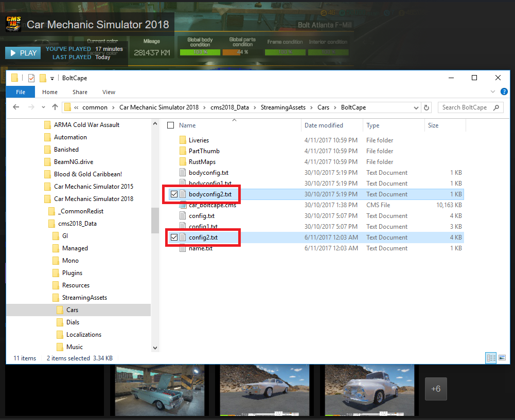This screenshot has width=515, height=420.
Task: Click the common breadcrumb segment
Action: pos(95,107)
